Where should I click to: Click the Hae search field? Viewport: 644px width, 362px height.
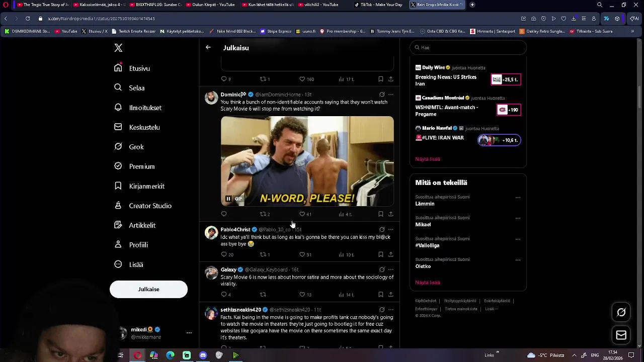point(468,47)
